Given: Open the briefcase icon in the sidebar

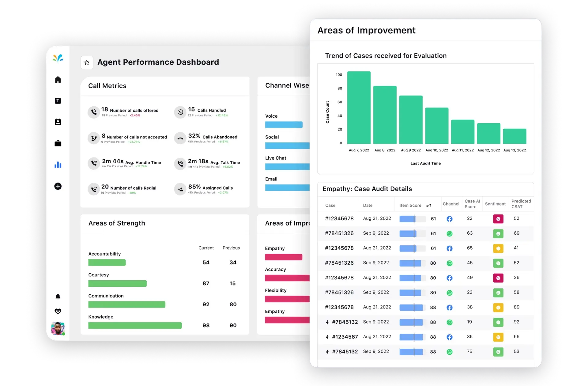Looking at the screenshot, I should point(58,143).
